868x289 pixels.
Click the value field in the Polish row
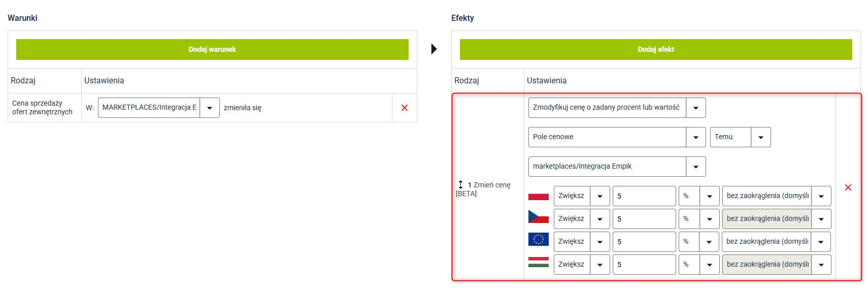coord(644,196)
